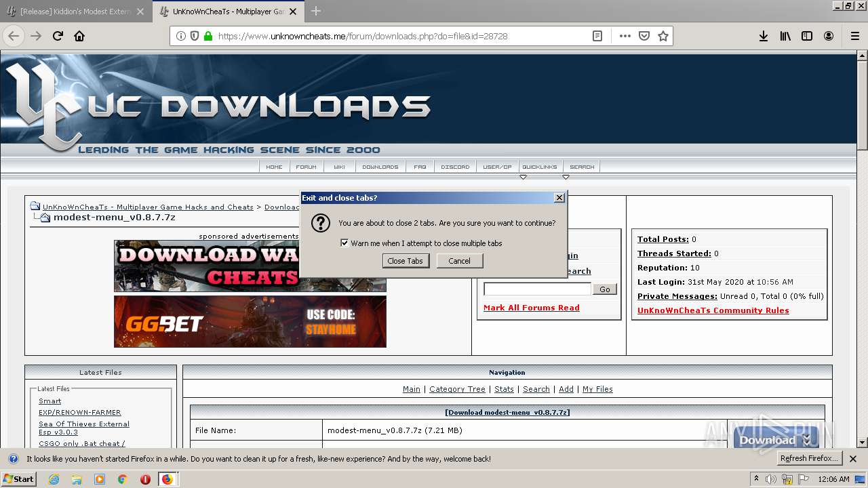Viewport: 868px width, 488px height.
Task: Show site information icon in address bar
Action: point(181,36)
